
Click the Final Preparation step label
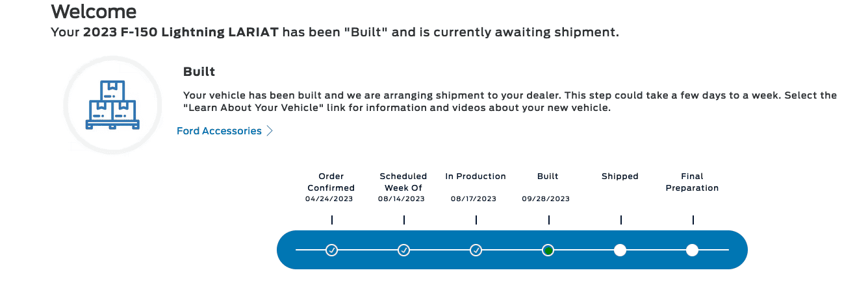pyautogui.click(x=692, y=182)
